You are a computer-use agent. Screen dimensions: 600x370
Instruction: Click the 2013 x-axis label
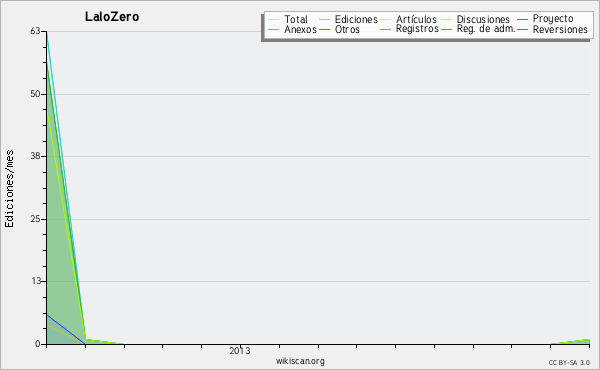[x=240, y=351]
